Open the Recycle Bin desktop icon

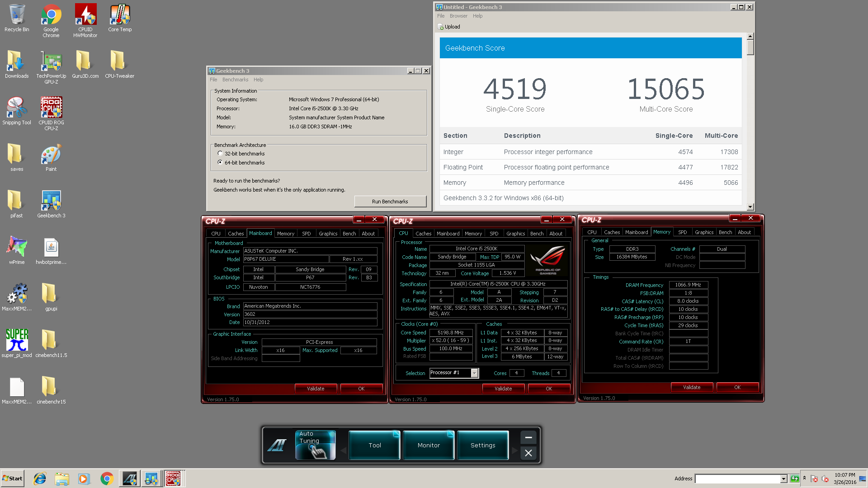coord(17,18)
